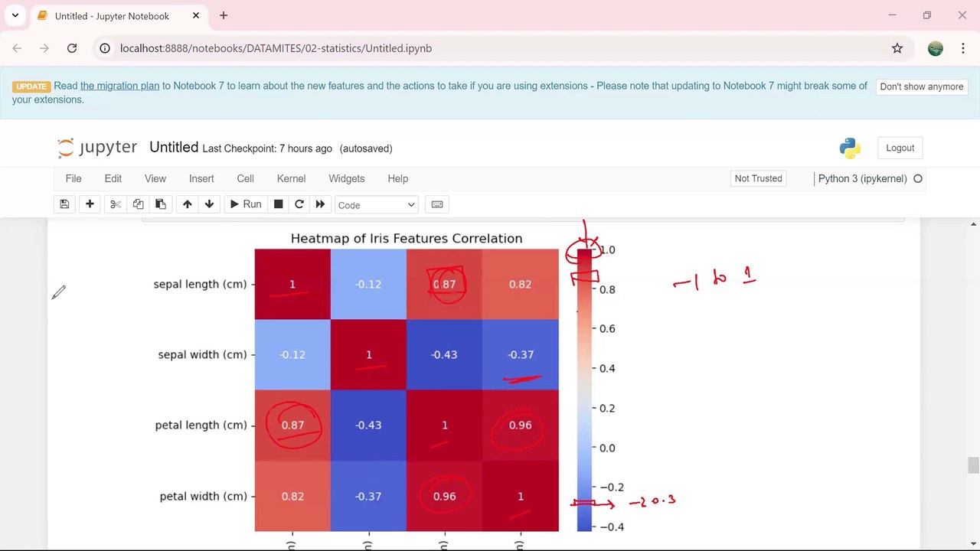Dismiss banner with Don't show anymore
Image resolution: width=980 pixels, height=551 pixels.
pos(922,86)
